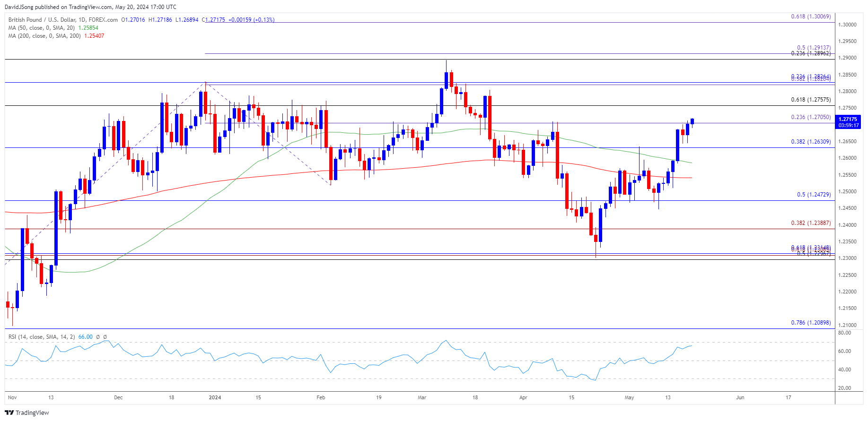Click the first null-value icon beside RSI 66.00
Screen dimensions: 868x421
click(x=98, y=337)
